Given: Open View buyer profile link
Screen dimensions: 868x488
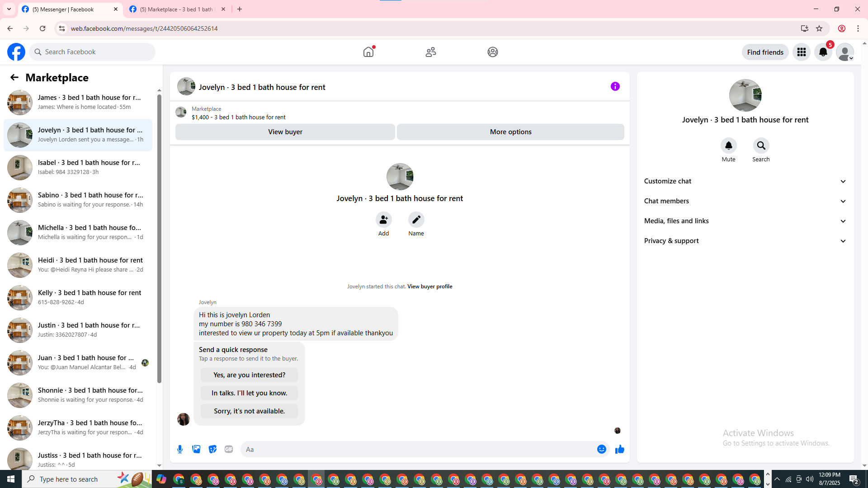Looking at the screenshot, I should [x=429, y=286].
